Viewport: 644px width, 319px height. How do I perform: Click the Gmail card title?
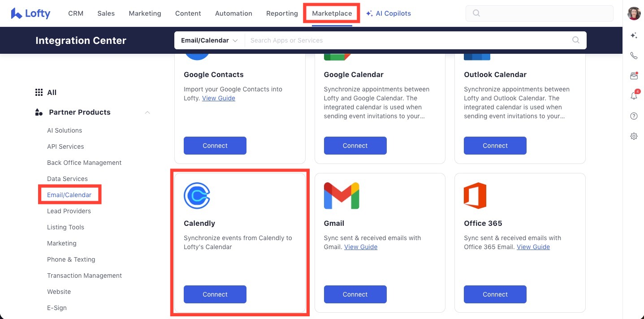[334, 223]
